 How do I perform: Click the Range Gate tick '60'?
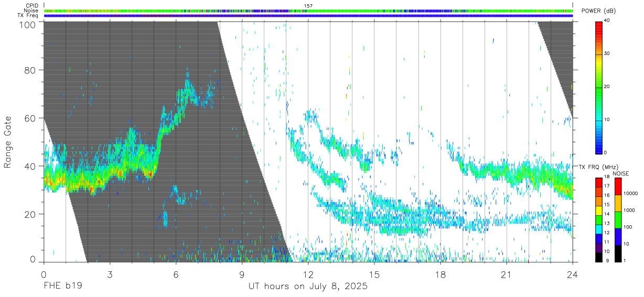click(31, 118)
